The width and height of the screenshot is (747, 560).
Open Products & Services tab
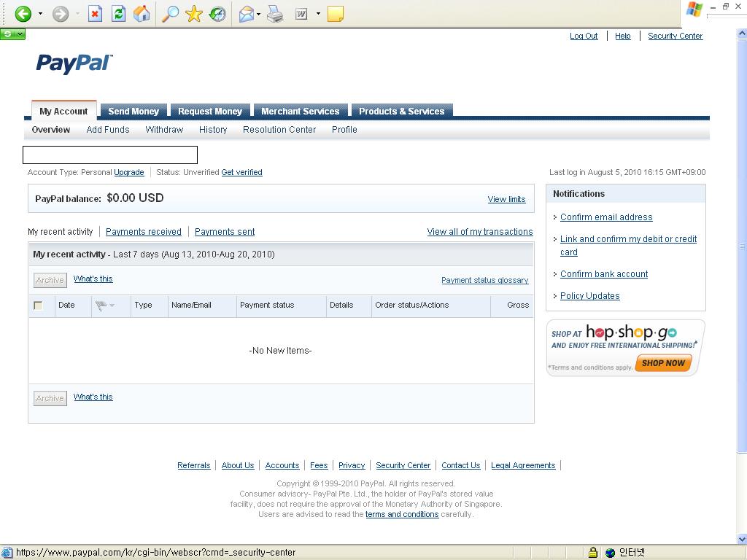click(402, 111)
